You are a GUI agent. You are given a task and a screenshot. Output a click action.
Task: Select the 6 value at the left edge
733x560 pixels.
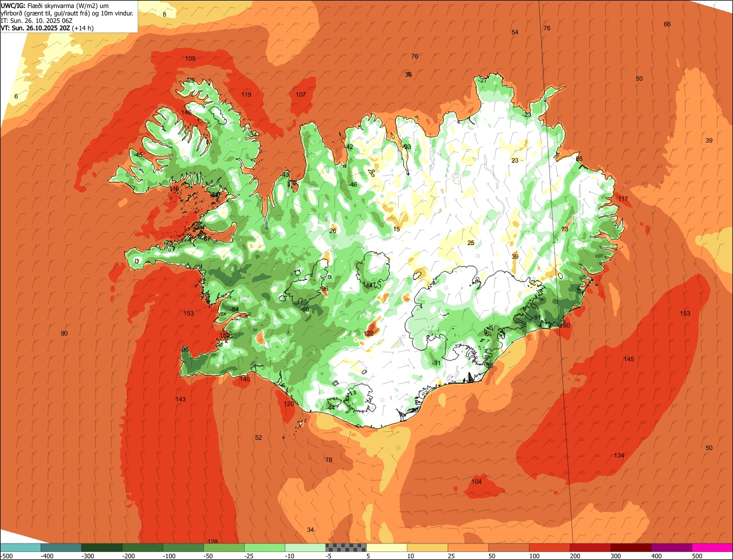(16, 97)
